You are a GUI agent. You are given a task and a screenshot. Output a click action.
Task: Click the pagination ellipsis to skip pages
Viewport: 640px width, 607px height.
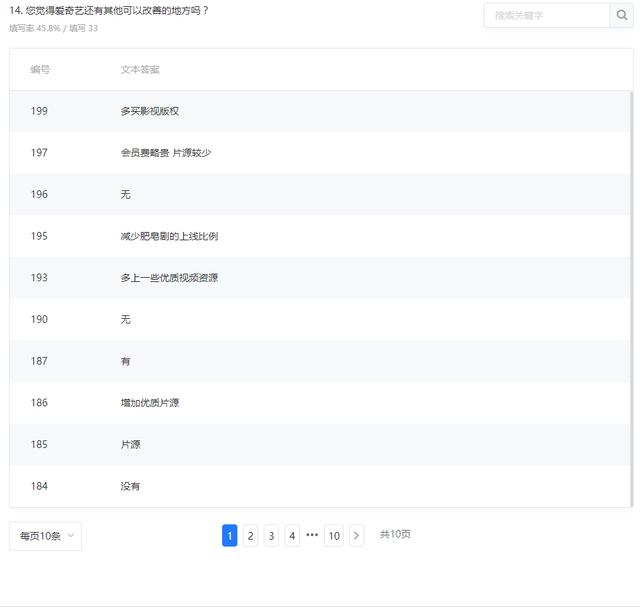(312, 535)
